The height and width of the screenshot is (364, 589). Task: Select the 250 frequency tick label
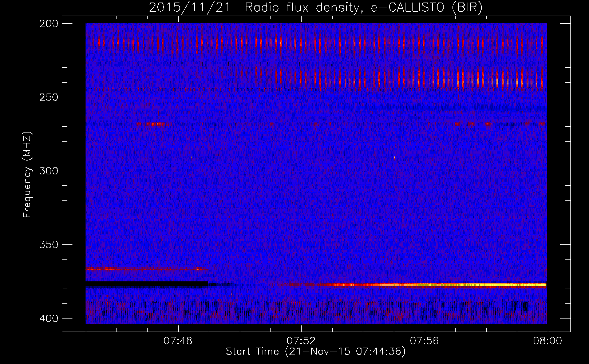48,97
